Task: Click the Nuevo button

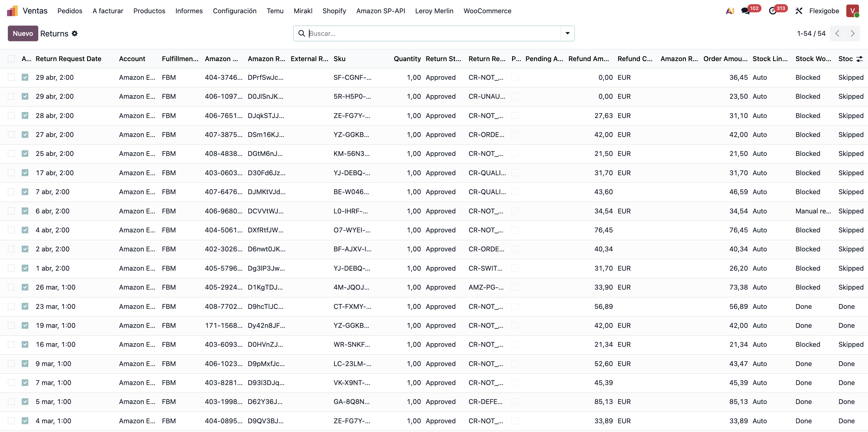Action: 23,33
